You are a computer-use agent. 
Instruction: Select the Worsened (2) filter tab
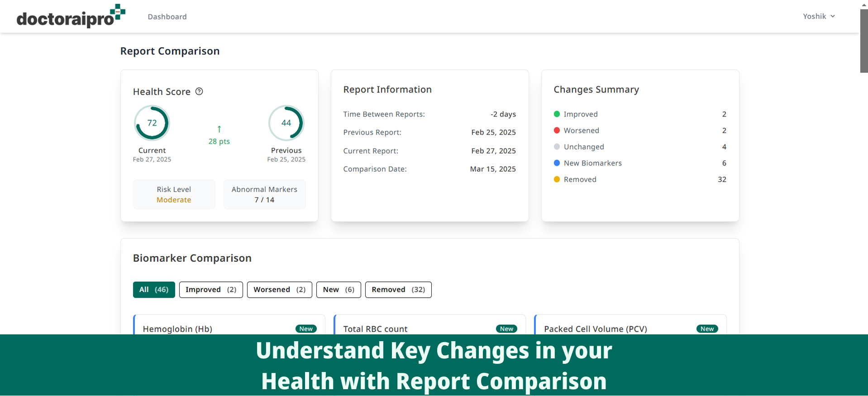point(280,290)
